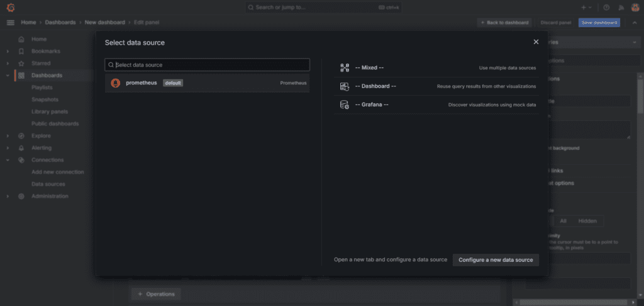Viewport: 644px width, 306px height.
Task: Select the All toggle option
Action: pos(563,221)
